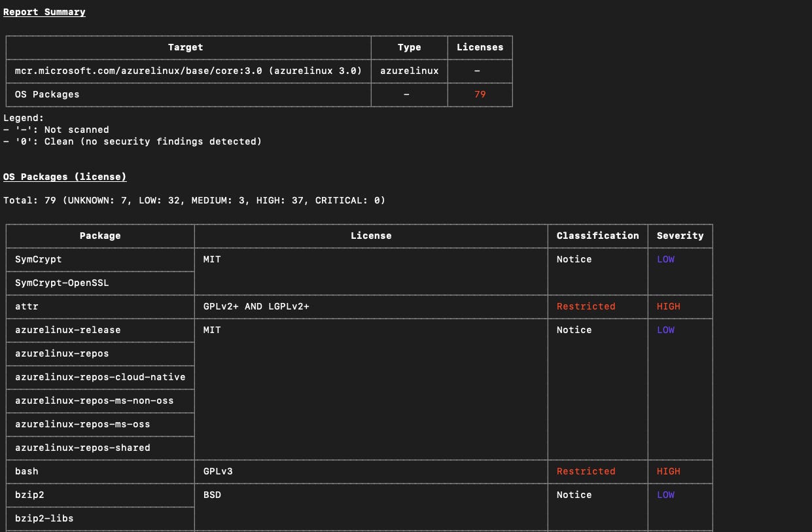Viewport: 812px width, 532px height.
Task: Select the attr package cell
Action: tap(100, 306)
